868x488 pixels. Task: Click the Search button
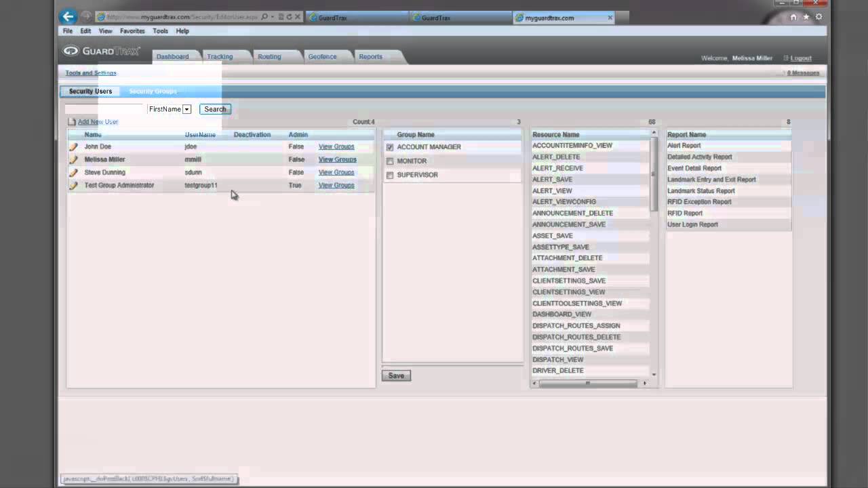point(215,109)
